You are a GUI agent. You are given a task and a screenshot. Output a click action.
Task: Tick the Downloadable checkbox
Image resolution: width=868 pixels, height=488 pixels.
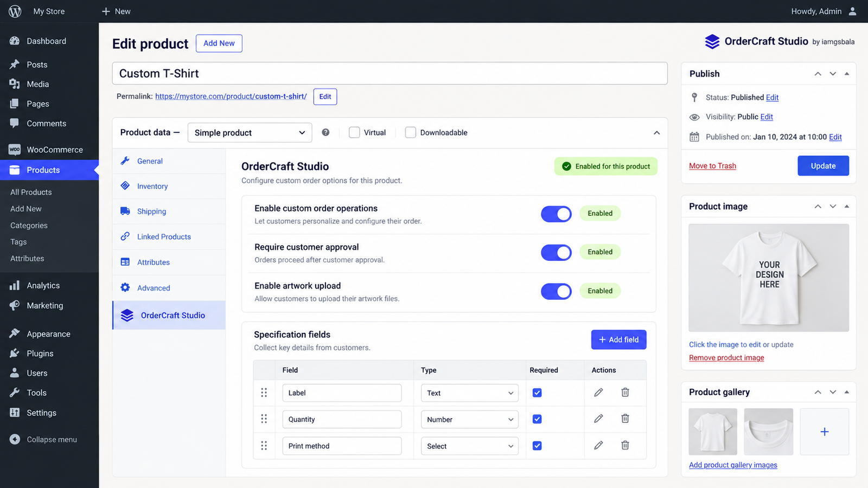pyautogui.click(x=411, y=132)
